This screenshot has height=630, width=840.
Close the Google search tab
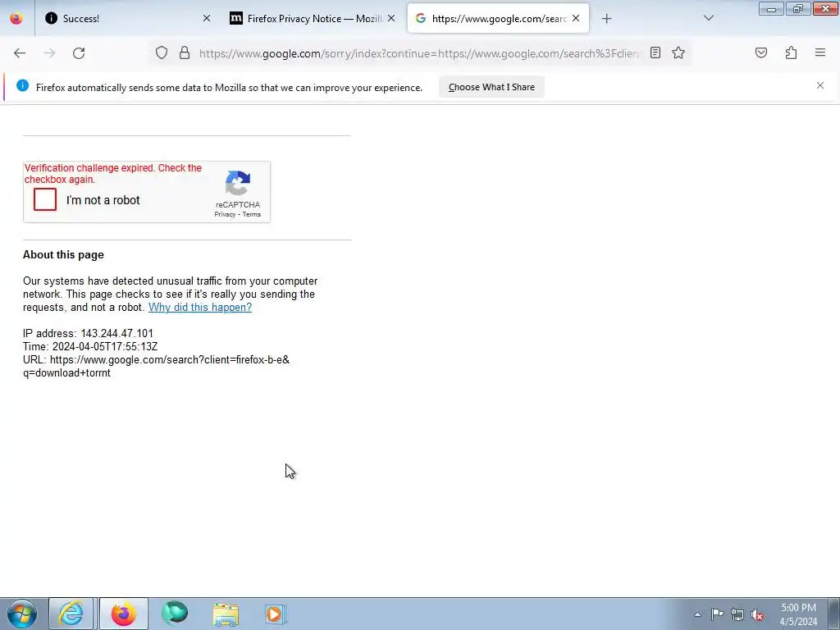click(576, 18)
